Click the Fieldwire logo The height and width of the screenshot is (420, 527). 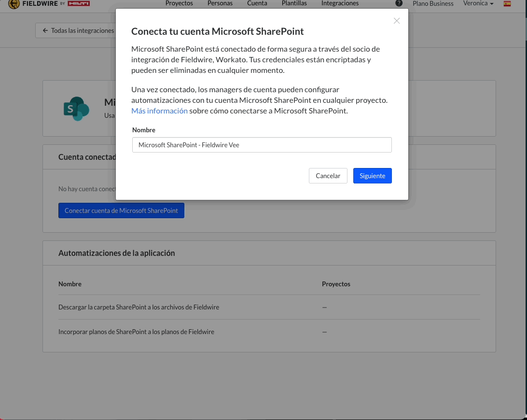click(33, 4)
